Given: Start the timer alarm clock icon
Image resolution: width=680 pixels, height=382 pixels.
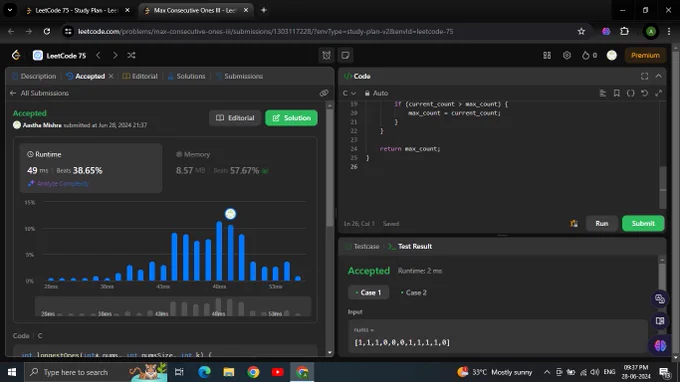Looking at the screenshot, I should tap(327, 55).
